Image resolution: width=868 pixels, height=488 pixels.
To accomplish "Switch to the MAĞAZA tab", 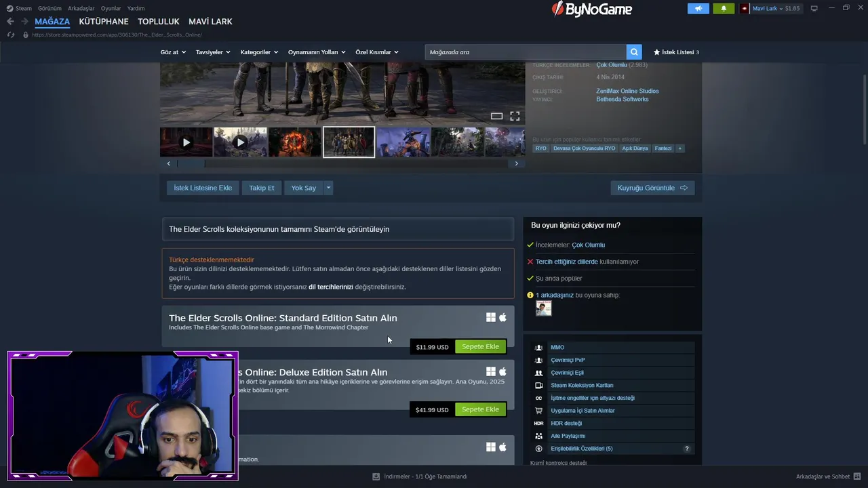I will click(x=52, y=22).
